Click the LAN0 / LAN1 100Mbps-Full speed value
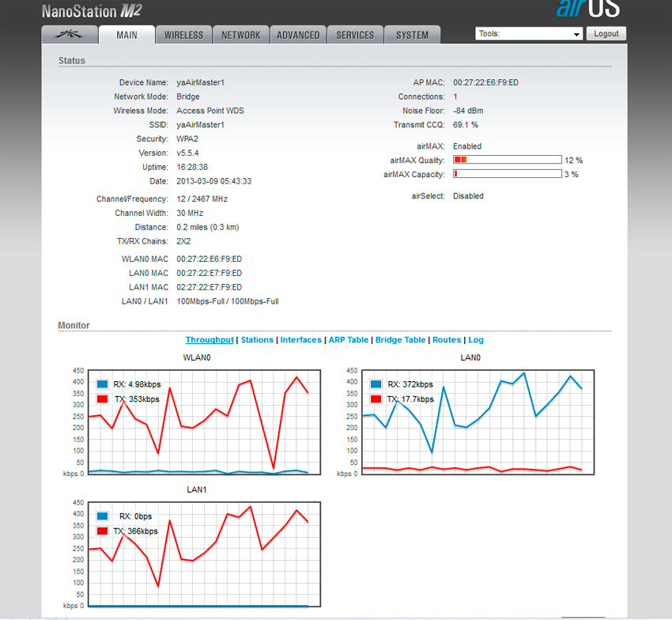Screen dimensions: 672x620 [x=228, y=301]
